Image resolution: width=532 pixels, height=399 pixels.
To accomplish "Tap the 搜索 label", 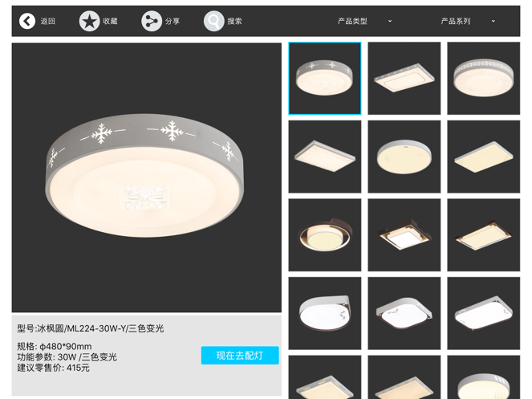I will 235,21.
